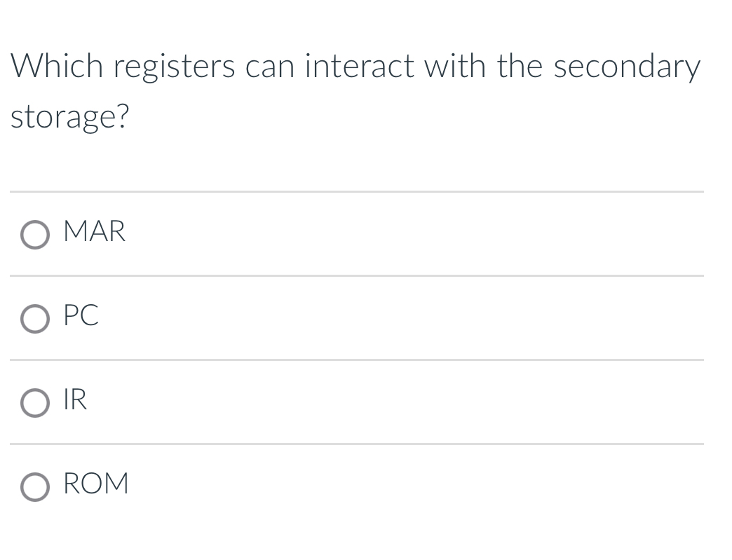Click the ROM option label
The image size is (732, 560).
point(95,483)
